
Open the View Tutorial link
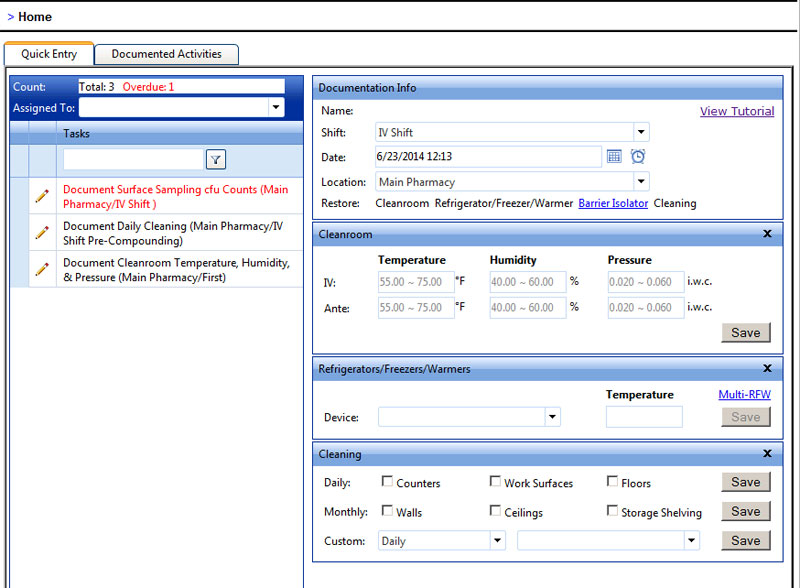click(x=736, y=111)
